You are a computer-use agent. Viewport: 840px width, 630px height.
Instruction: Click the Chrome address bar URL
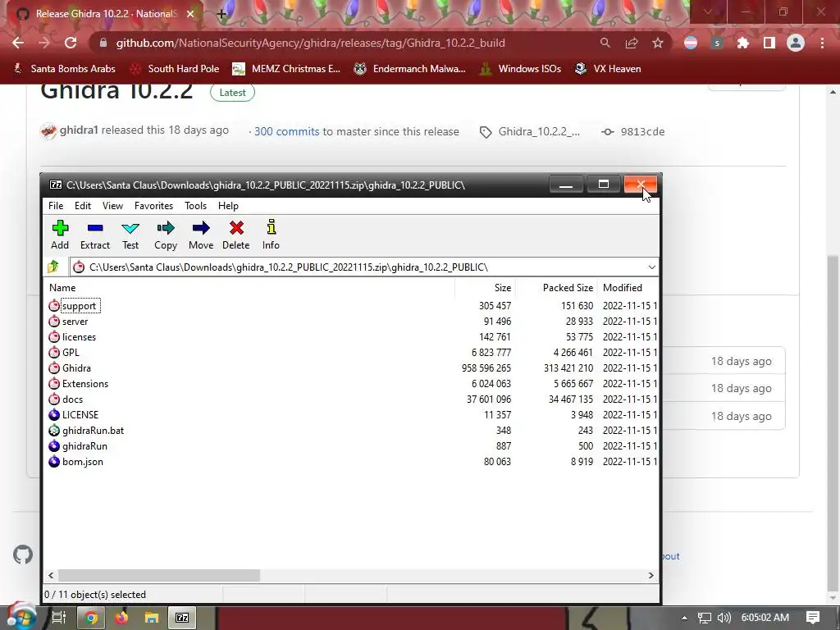310,43
